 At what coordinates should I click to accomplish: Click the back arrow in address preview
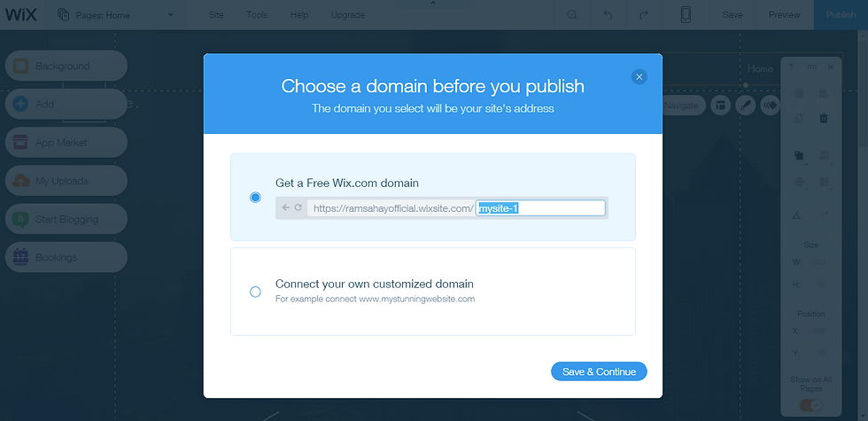(x=285, y=207)
